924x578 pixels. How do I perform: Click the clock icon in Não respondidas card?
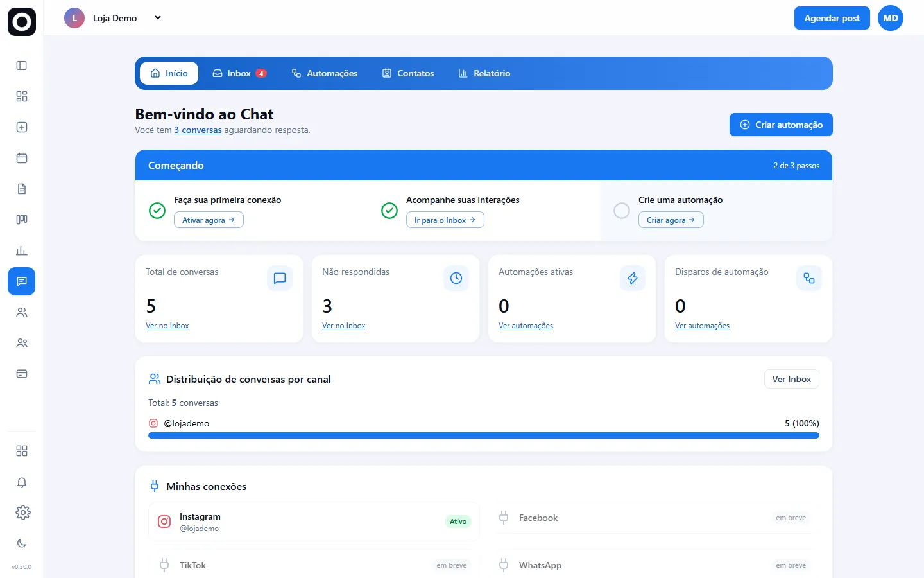pyautogui.click(x=456, y=278)
